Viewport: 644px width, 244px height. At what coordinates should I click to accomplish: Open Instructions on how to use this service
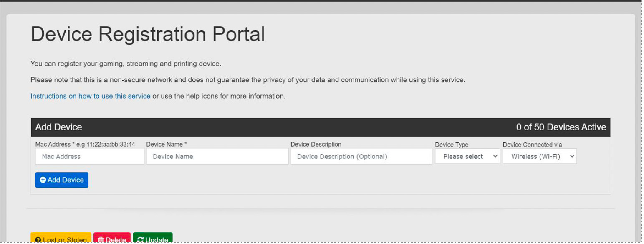90,96
